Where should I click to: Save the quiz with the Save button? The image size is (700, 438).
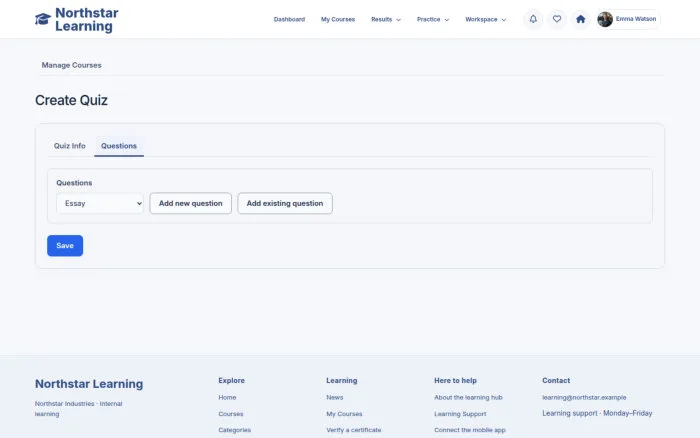tap(65, 246)
